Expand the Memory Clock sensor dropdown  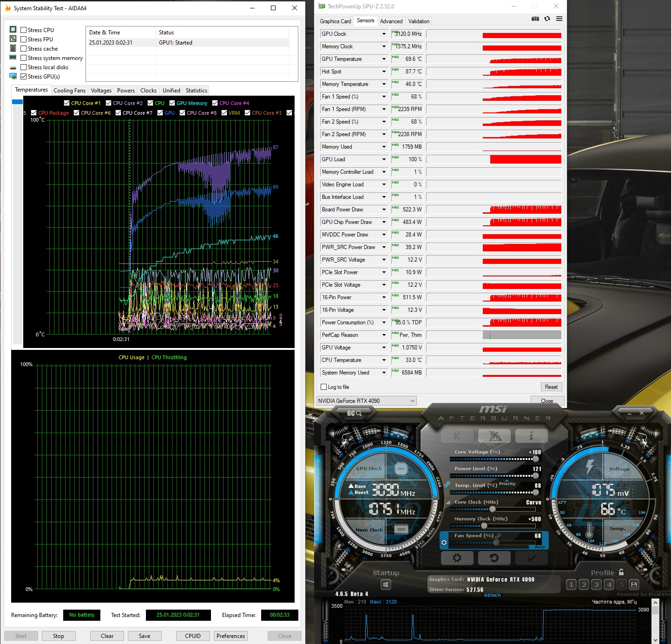coord(384,46)
